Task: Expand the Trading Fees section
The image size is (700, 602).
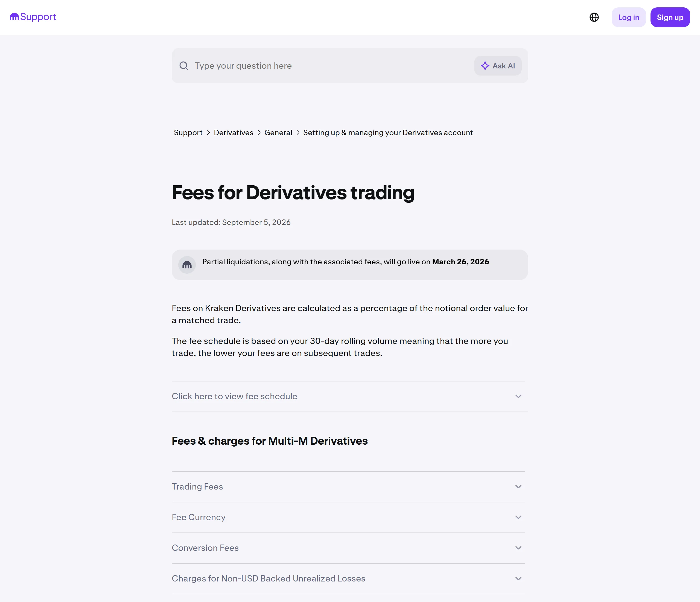Action: point(348,487)
